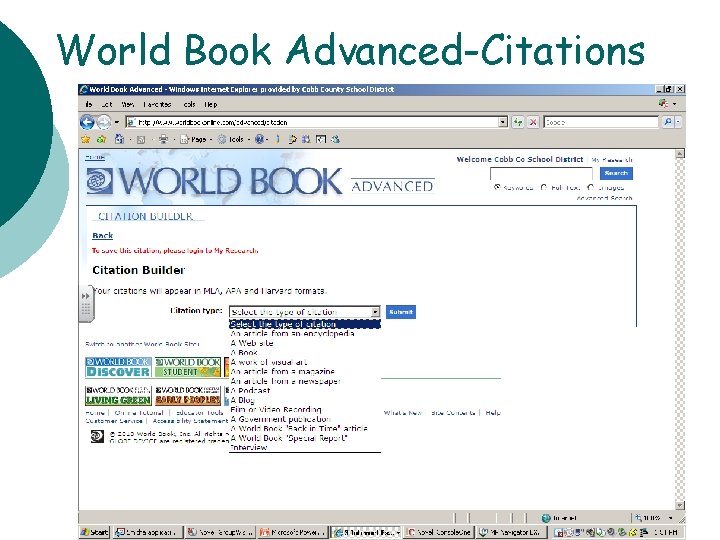Switch to Microsoft PowerPoint taskbar button
The image size is (720, 540).
(292, 532)
